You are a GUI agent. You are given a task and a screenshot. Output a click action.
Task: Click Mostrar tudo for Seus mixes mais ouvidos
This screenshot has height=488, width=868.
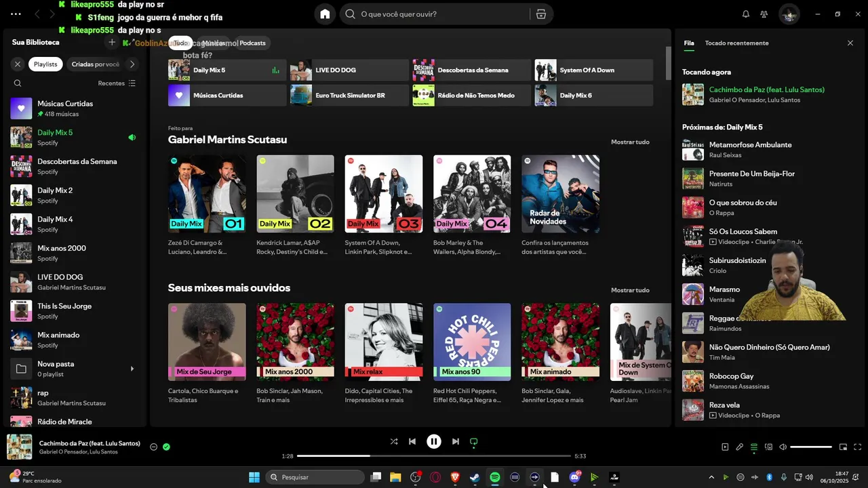pyautogui.click(x=630, y=290)
